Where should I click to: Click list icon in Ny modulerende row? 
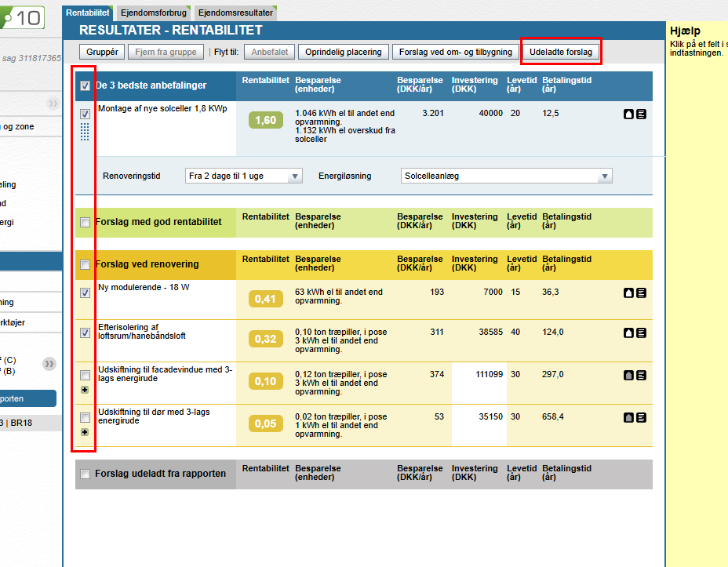pos(641,293)
